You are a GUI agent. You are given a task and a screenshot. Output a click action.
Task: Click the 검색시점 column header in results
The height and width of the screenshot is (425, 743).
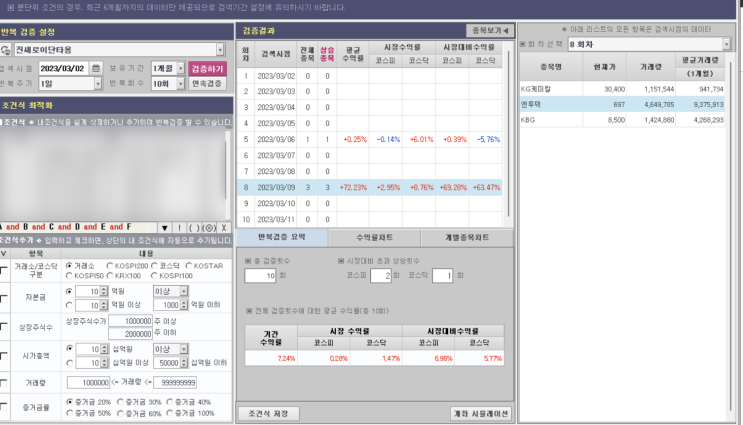276,54
